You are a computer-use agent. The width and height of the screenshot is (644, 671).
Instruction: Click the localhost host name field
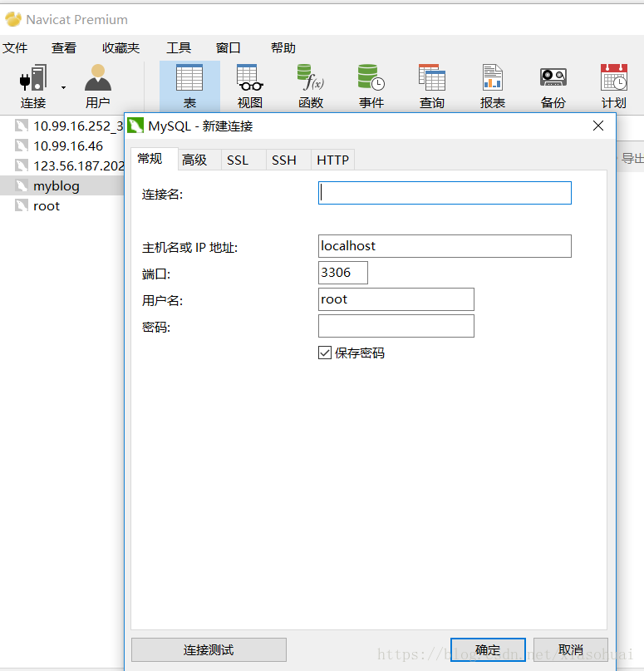[445, 246]
